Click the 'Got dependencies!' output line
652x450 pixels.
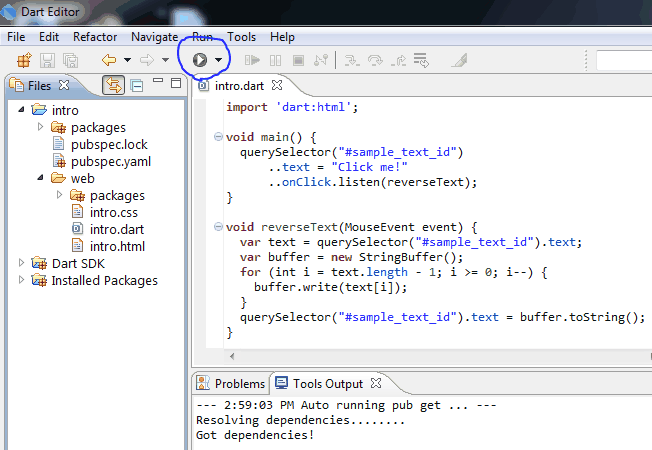[255, 435]
